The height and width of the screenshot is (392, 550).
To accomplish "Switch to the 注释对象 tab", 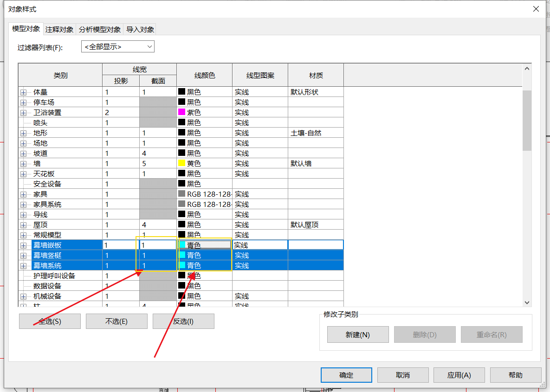I will tap(59, 29).
